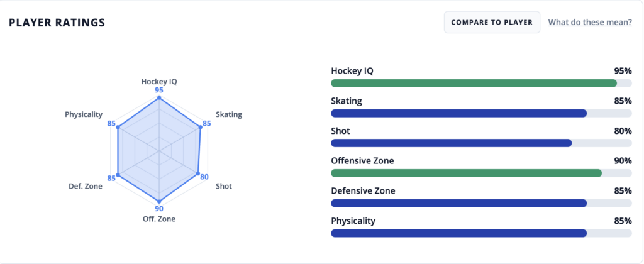
Task: Click the Off. Zone radar axis label
Action: pos(159,219)
